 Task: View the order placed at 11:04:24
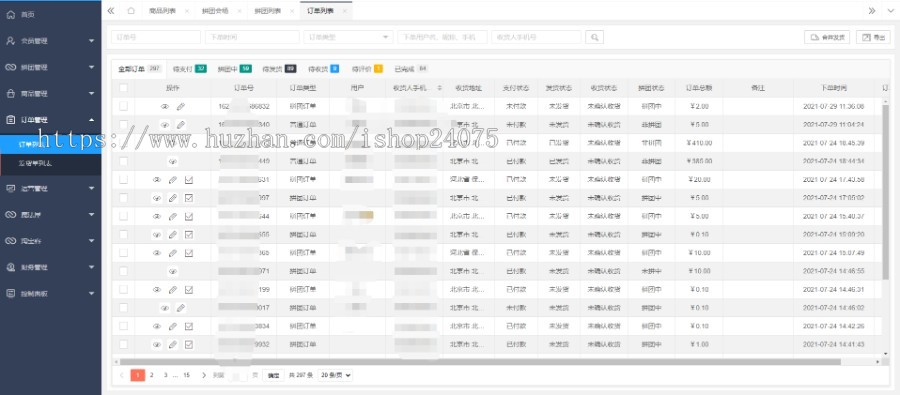pyautogui.click(x=165, y=125)
